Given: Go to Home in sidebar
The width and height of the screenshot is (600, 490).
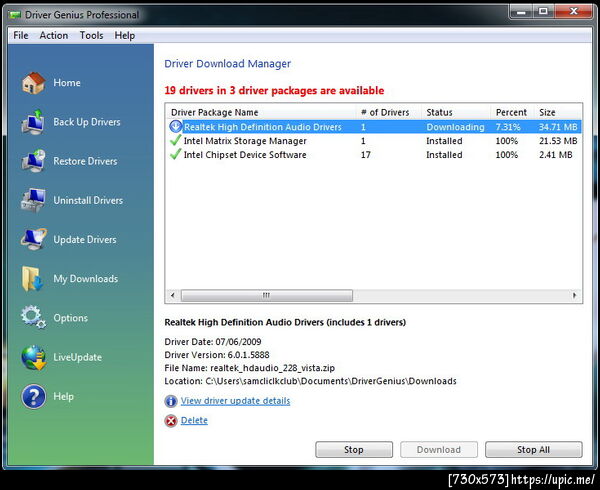Looking at the screenshot, I should coord(67,83).
